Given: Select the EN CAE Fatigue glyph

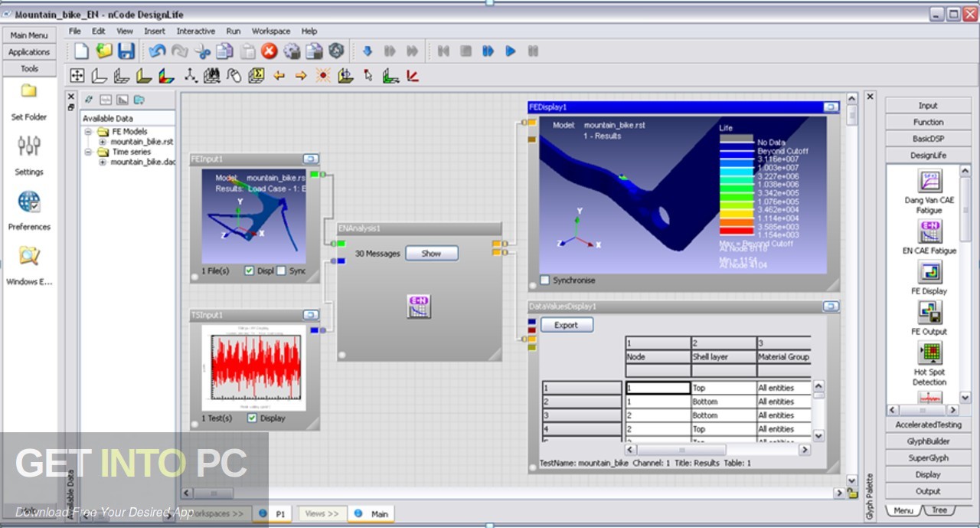Looking at the screenshot, I should pyautogui.click(x=929, y=231).
